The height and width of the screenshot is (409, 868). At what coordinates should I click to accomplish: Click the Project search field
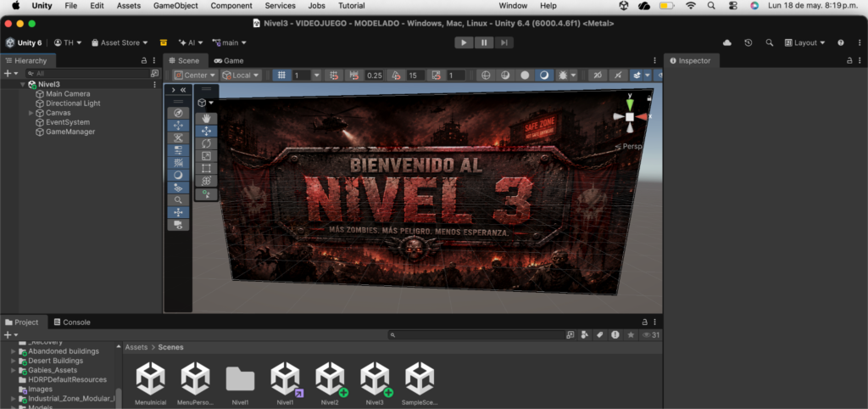click(476, 335)
